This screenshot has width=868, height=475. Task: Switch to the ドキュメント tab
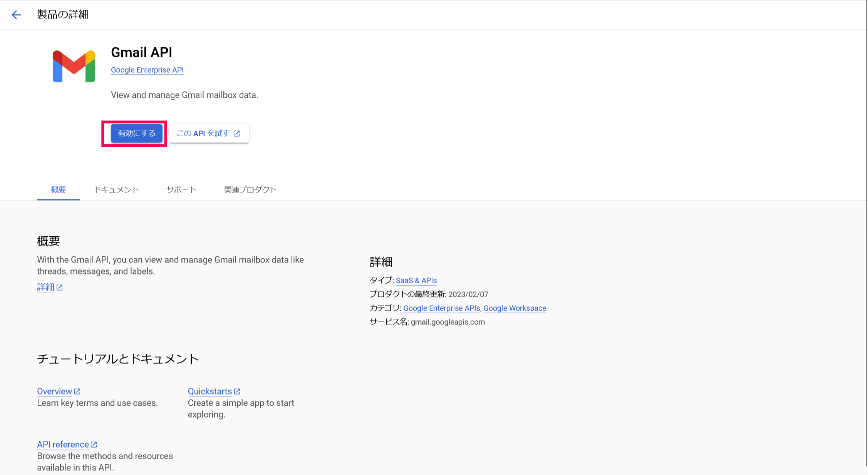click(116, 190)
